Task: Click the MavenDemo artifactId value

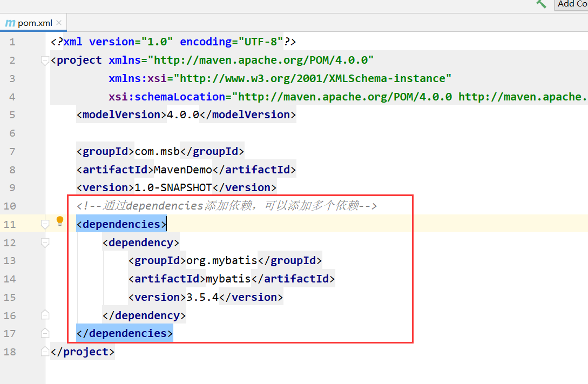Action: coord(183,170)
